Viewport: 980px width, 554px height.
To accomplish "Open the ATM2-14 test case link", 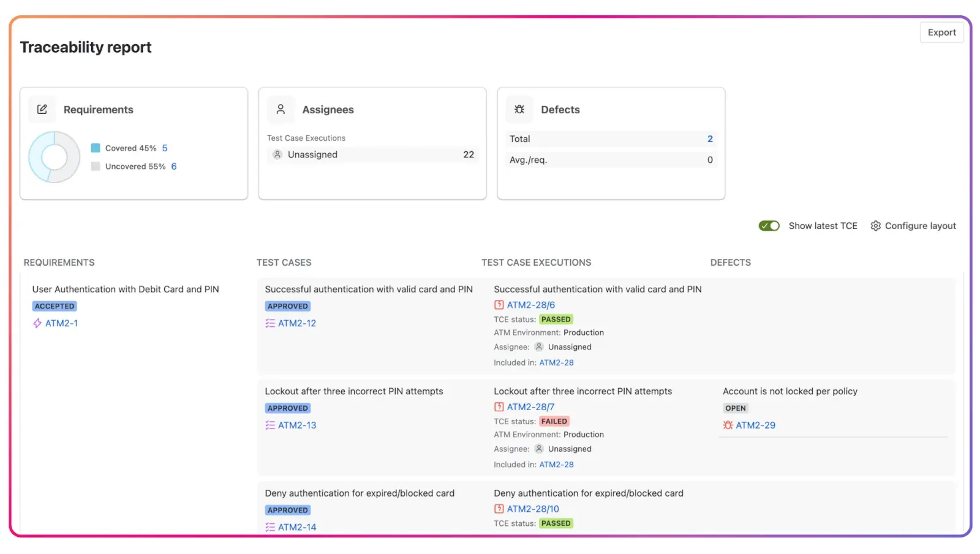I will pos(297,527).
